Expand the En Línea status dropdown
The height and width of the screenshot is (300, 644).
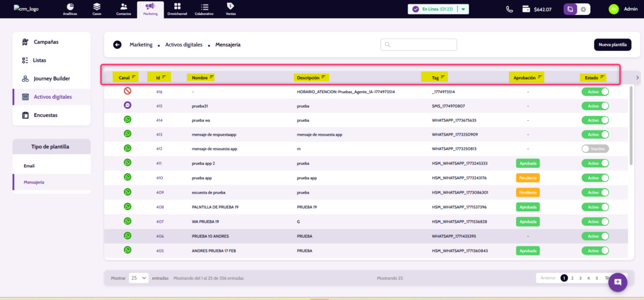coord(464,9)
